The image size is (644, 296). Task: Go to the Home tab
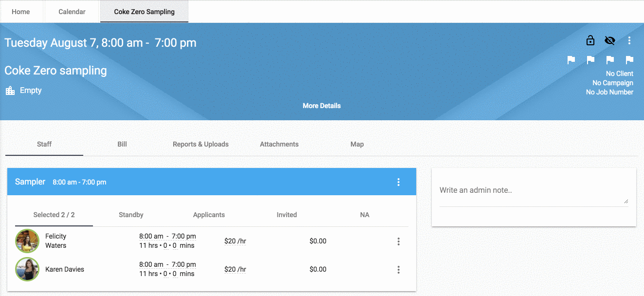click(21, 12)
